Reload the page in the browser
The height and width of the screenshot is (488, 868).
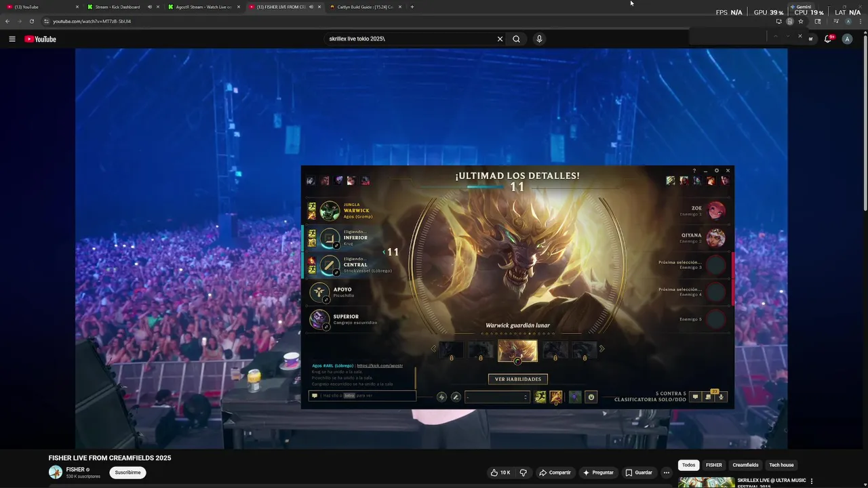pos(31,21)
